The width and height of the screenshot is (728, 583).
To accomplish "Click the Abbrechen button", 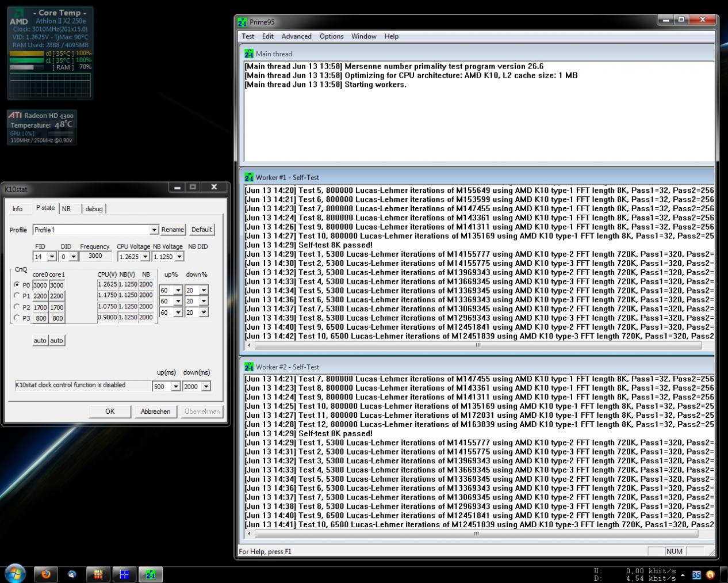I will pyautogui.click(x=156, y=411).
